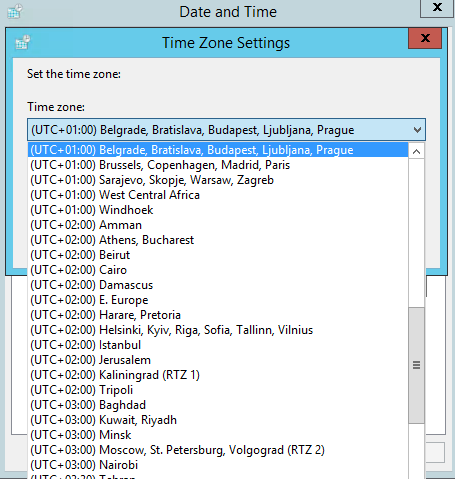Pick the Minsk time zone
Viewport: 455px width, 479px height.
tap(218, 435)
